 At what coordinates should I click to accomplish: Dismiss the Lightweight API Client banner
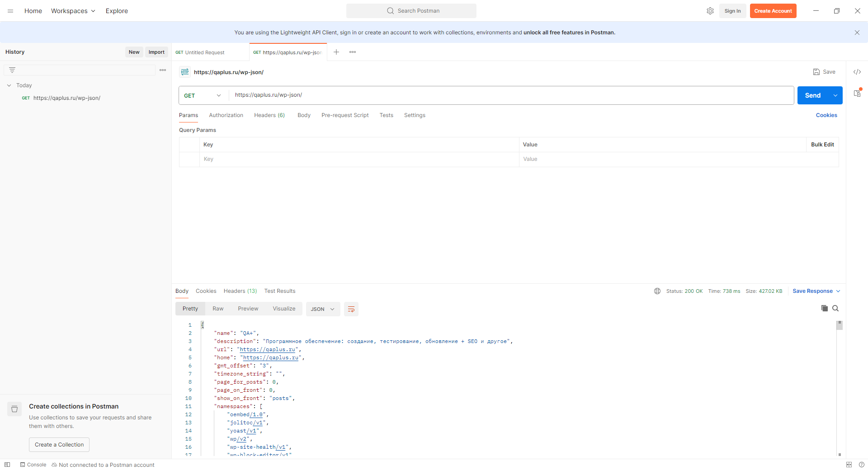(857, 33)
